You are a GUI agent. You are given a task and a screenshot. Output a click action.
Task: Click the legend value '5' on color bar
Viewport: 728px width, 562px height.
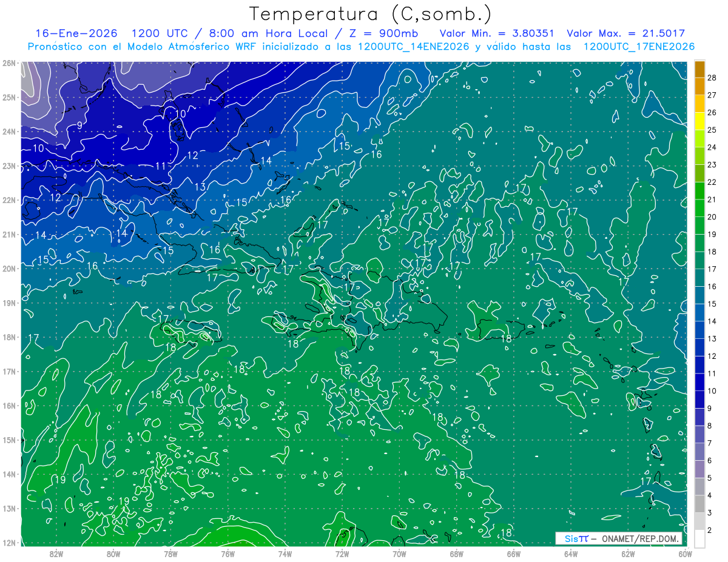click(x=710, y=478)
